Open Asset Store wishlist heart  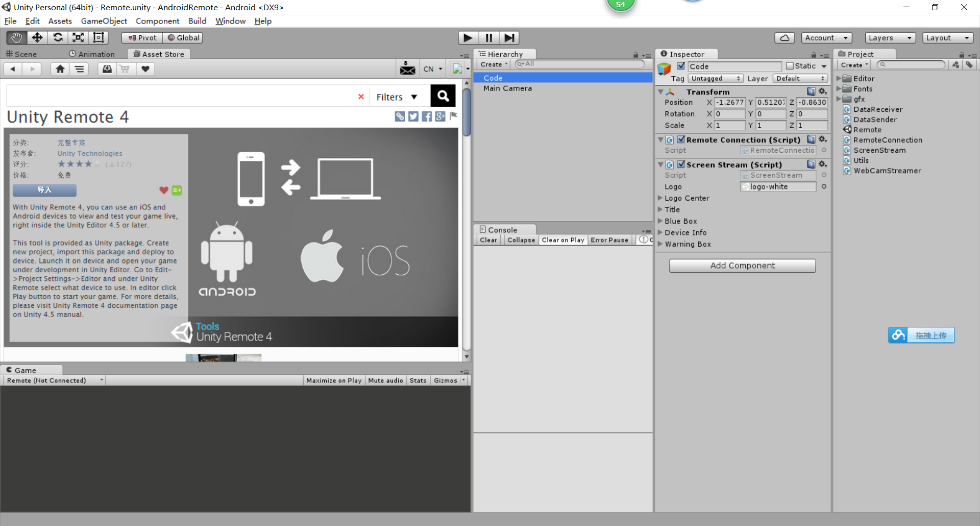coord(145,69)
